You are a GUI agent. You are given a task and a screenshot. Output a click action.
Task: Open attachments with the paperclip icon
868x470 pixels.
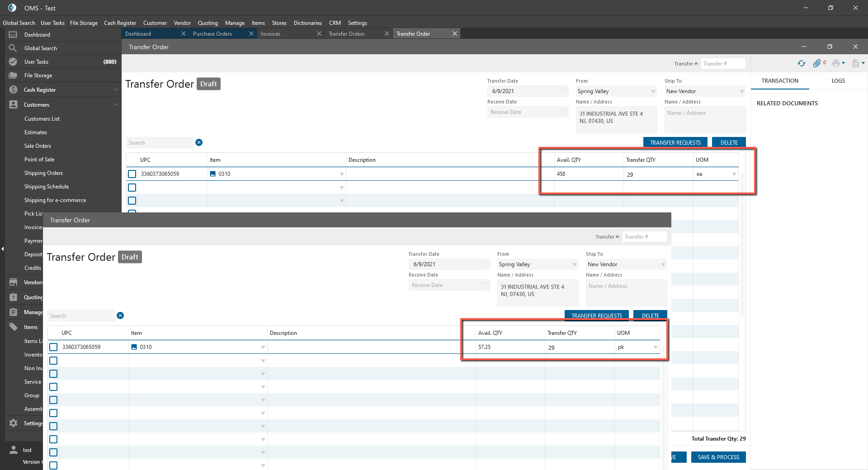click(x=816, y=64)
